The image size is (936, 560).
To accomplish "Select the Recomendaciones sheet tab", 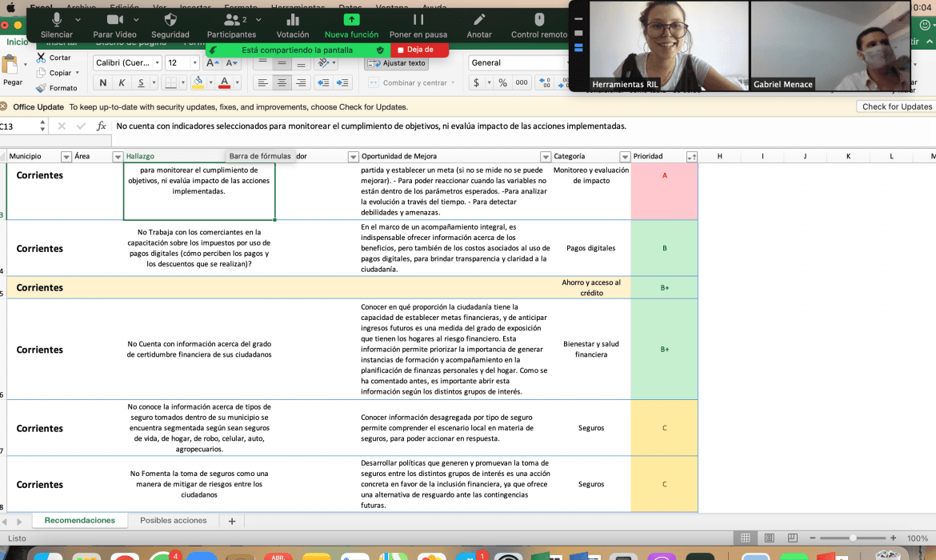I will click(79, 521).
